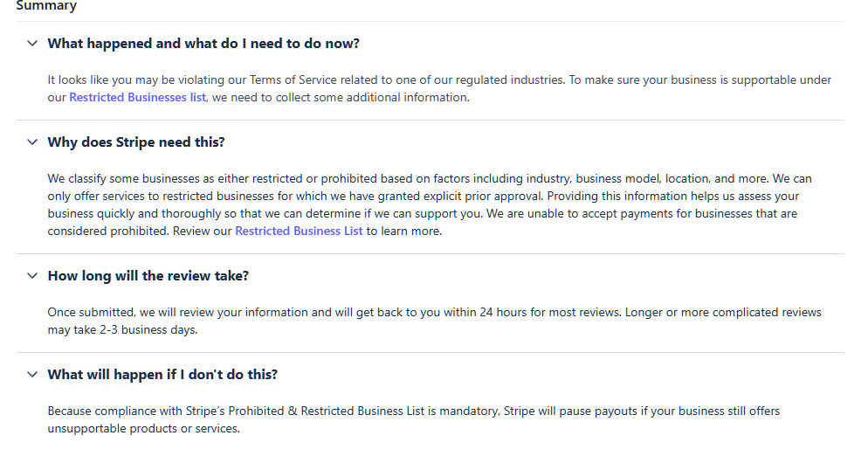
Task: Collapse chevron next to 'What will happen' question
Action: 32,374
